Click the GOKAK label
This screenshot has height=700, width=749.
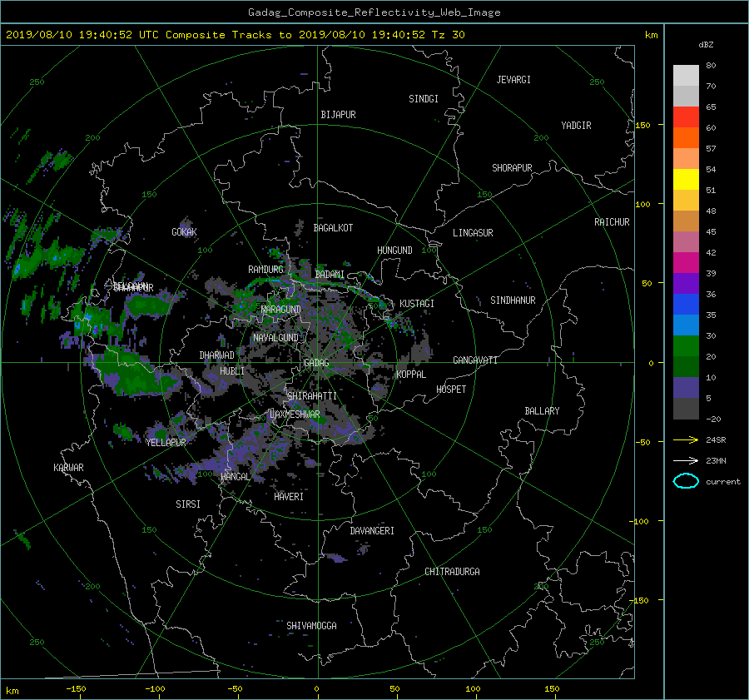pyautogui.click(x=185, y=232)
